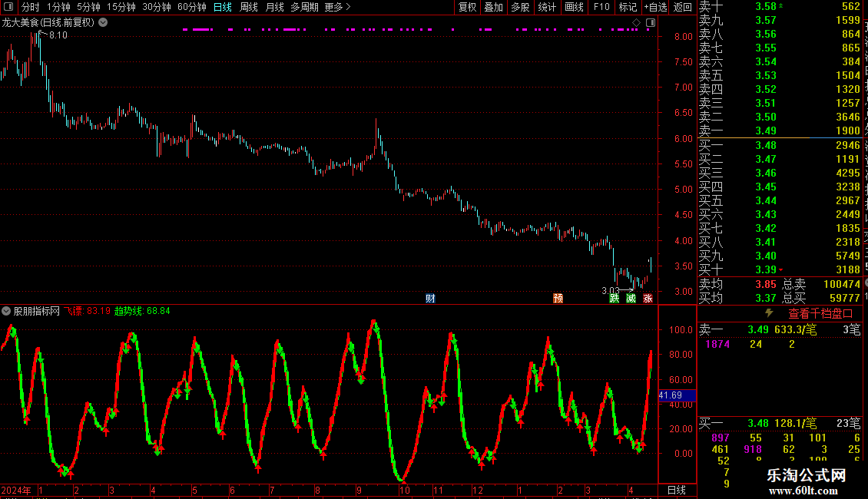Click the 涨 marker on chart

click(x=648, y=298)
